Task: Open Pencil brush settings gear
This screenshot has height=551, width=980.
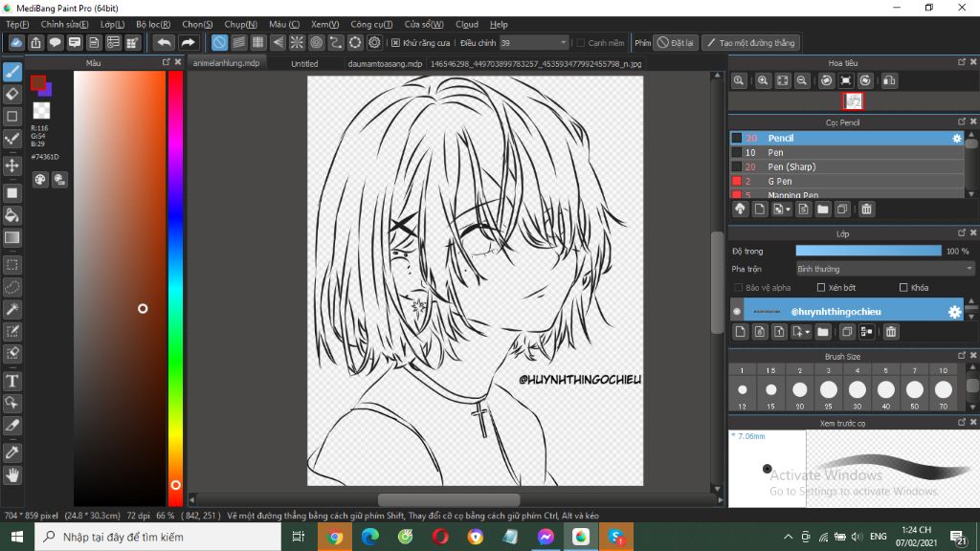Action: point(956,138)
